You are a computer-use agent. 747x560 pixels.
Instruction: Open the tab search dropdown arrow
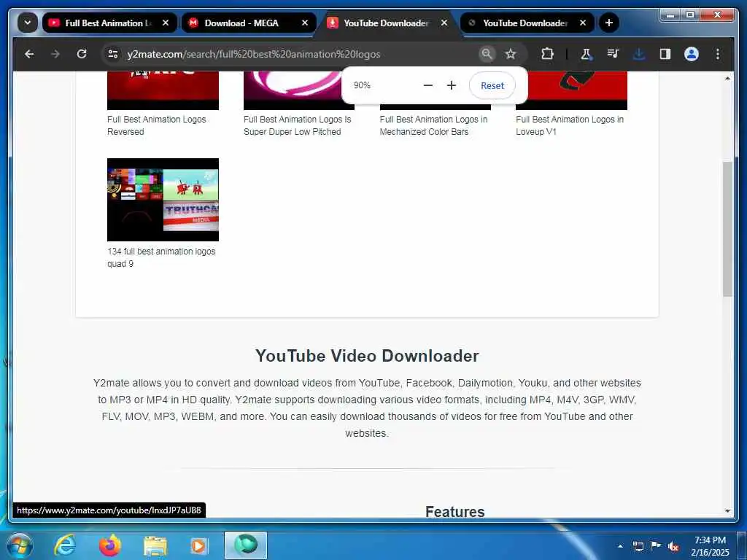pyautogui.click(x=28, y=23)
